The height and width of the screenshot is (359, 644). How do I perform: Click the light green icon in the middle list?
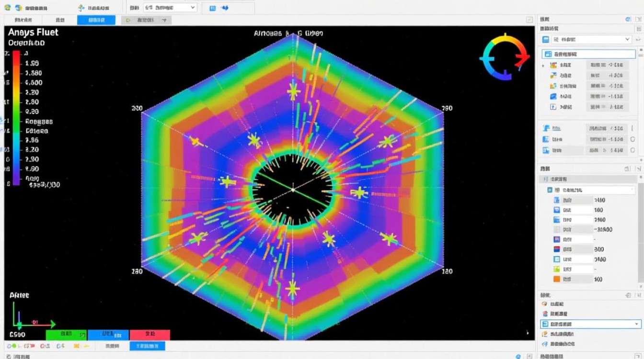pos(557,269)
